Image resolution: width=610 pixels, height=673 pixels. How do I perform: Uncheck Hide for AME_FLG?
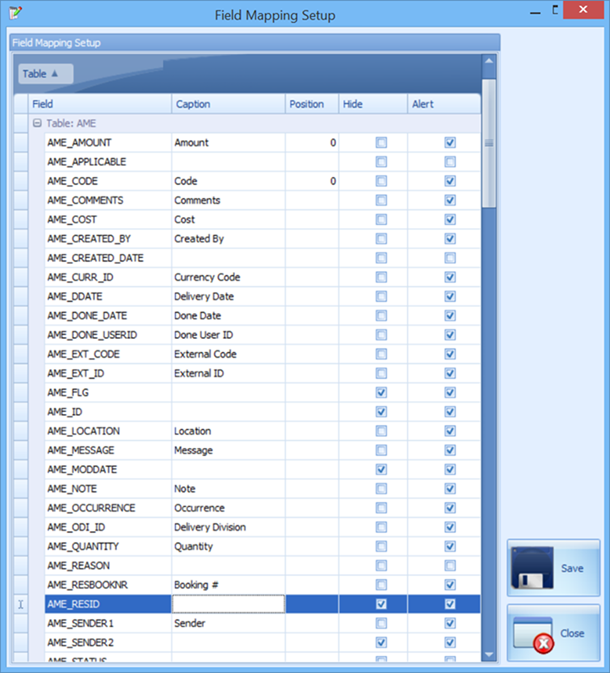[x=381, y=393]
